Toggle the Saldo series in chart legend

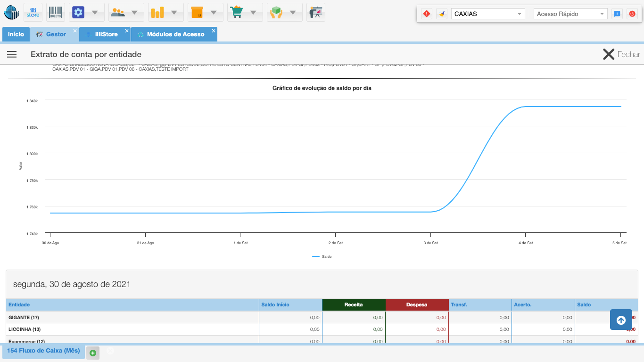322,257
